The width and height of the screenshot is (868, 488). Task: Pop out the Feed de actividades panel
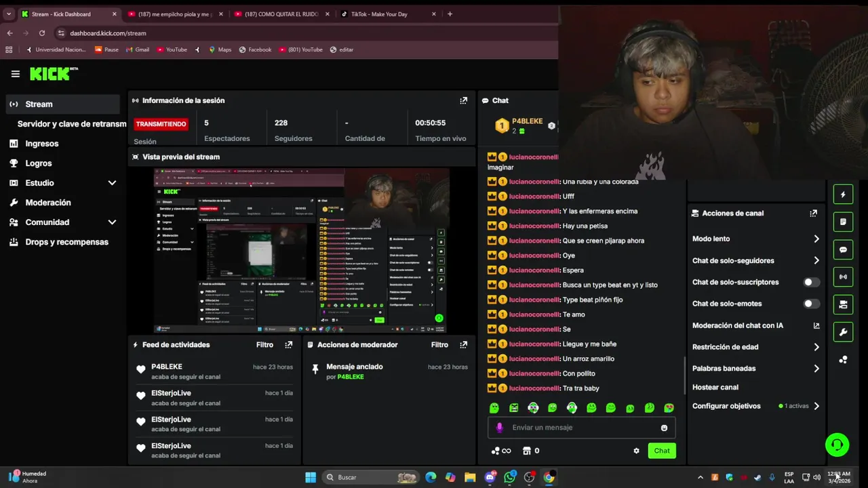click(x=288, y=345)
